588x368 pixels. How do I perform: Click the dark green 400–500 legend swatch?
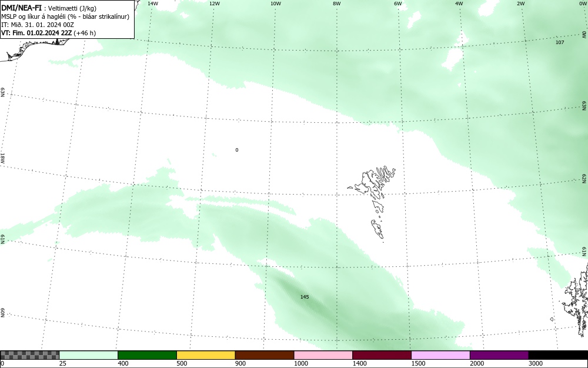click(147, 355)
